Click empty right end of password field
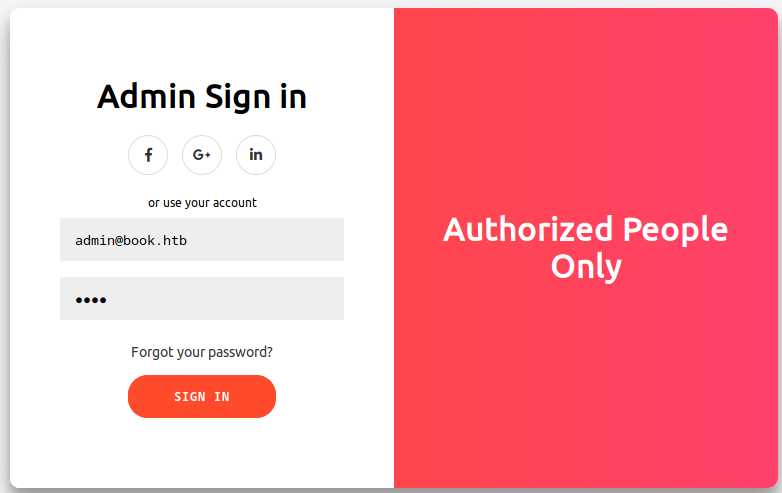Screen dimensions: 782x493 [x=310, y=299]
